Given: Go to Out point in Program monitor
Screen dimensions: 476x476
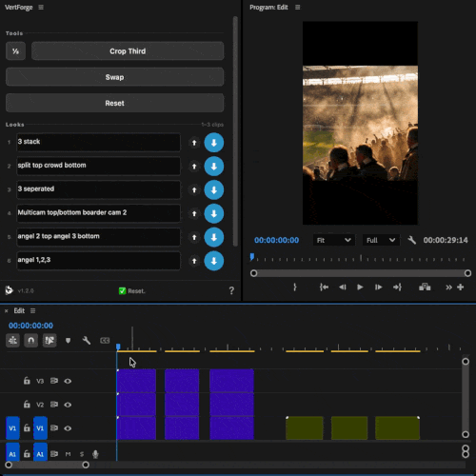Looking at the screenshot, I should click(397, 288).
